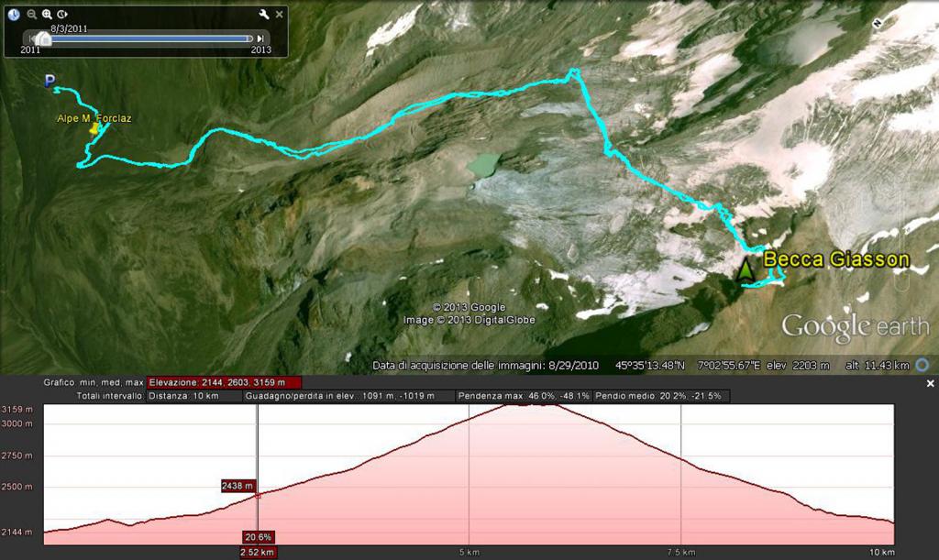Image resolution: width=939 pixels, height=560 pixels.
Task: Click the time animation playback icon
Action: click(x=61, y=14)
